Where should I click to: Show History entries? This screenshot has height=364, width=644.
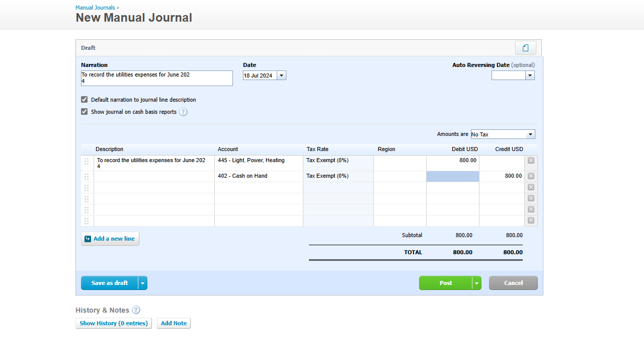tap(114, 323)
